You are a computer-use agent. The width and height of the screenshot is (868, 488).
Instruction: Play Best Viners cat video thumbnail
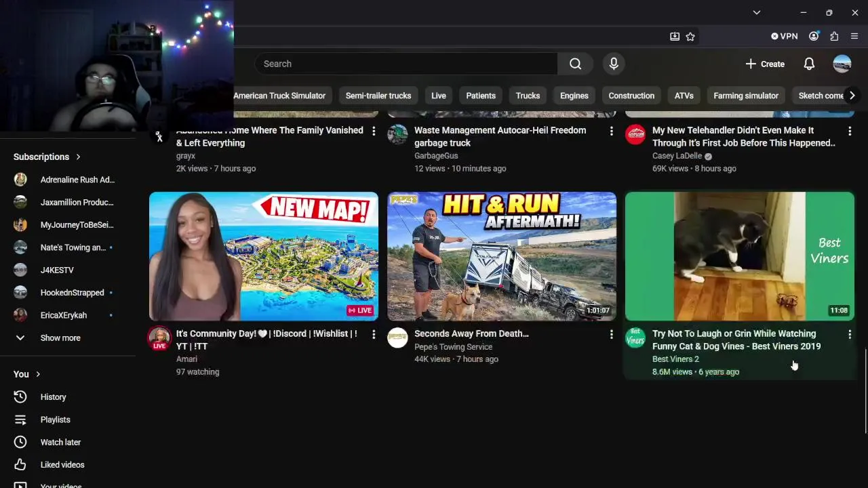pos(740,256)
